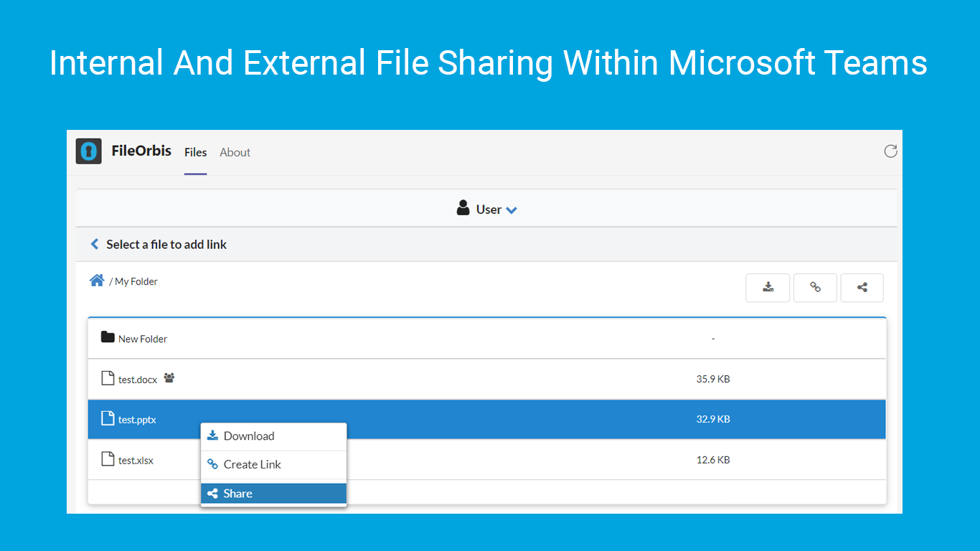This screenshot has height=551, width=980.
Task: Click the 12.6 KB size cell
Action: [x=713, y=460]
